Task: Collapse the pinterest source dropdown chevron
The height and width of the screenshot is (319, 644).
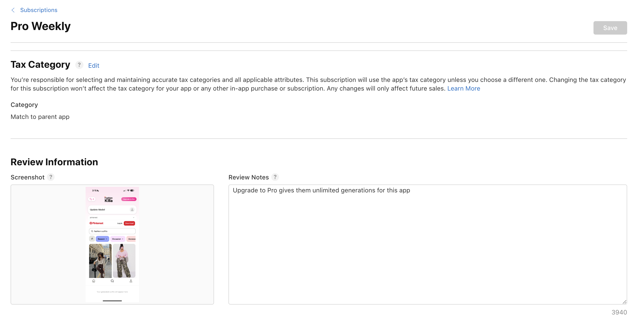Action: click(x=134, y=218)
